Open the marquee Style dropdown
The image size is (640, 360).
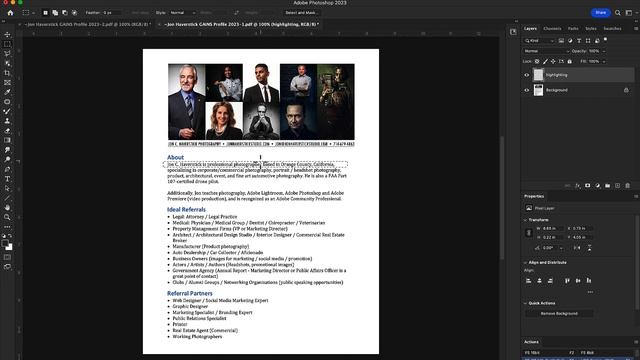(x=182, y=13)
